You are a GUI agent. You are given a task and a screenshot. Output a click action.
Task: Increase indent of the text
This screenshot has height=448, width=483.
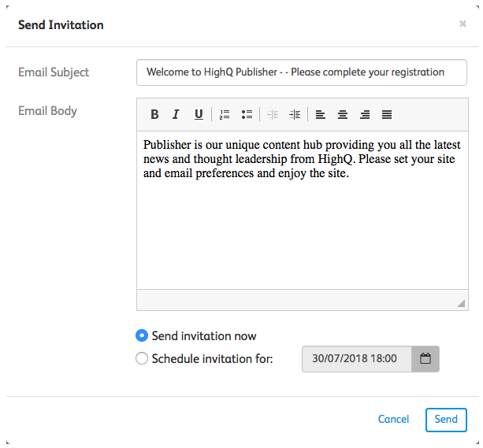[295, 114]
